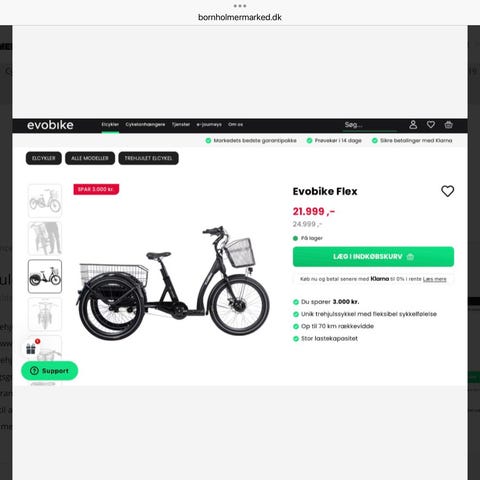Select the ELCYKLER breadcrumb chip
This screenshot has height=480, width=480.
[44, 158]
